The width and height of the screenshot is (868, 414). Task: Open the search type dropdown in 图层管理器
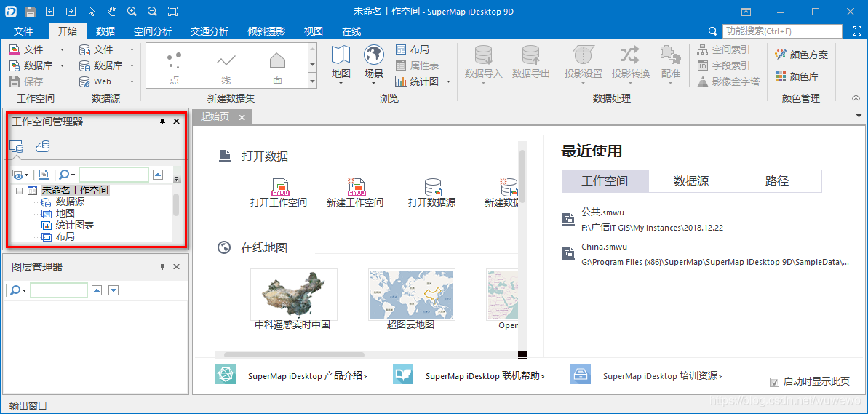pyautogui.click(x=23, y=290)
